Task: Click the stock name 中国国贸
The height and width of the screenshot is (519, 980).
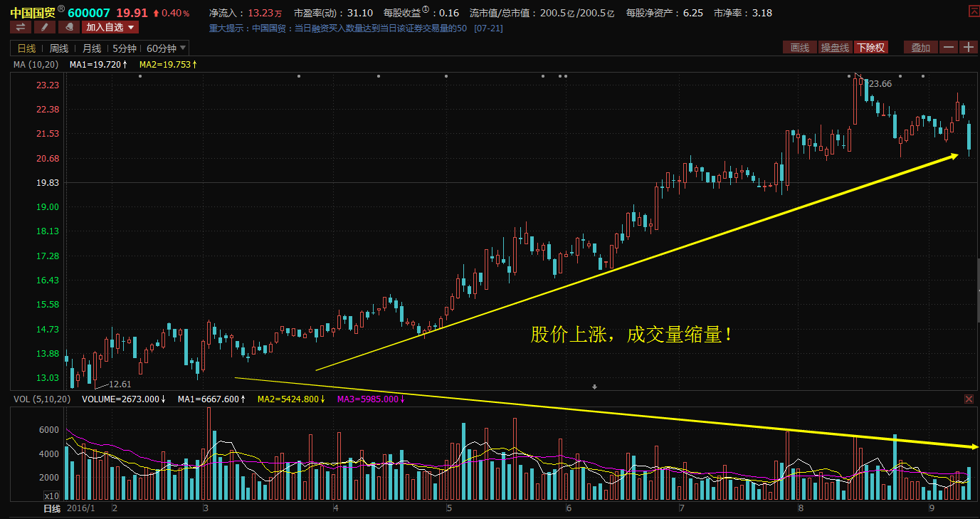Action: coord(33,13)
